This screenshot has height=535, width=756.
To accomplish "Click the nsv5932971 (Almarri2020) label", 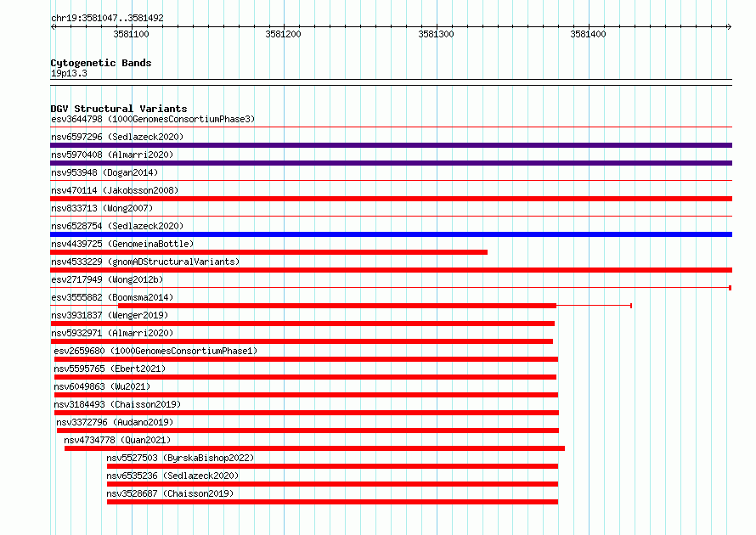I will 112,333.
